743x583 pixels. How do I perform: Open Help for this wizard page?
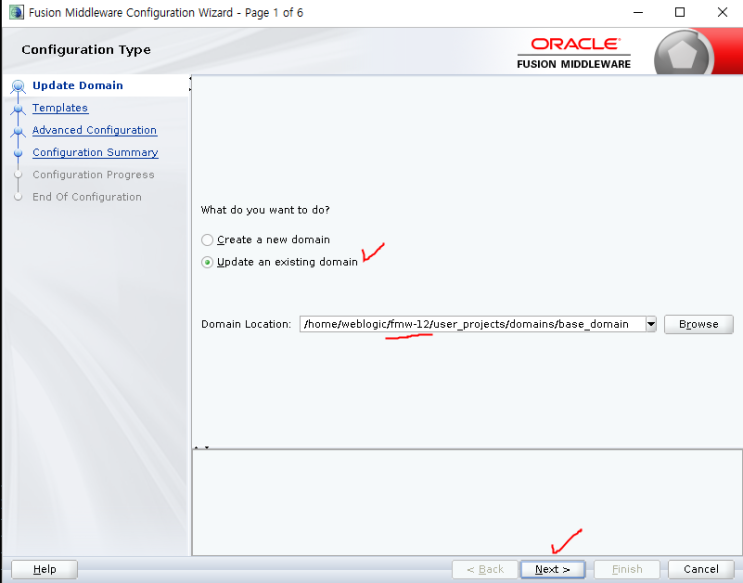[x=45, y=569]
